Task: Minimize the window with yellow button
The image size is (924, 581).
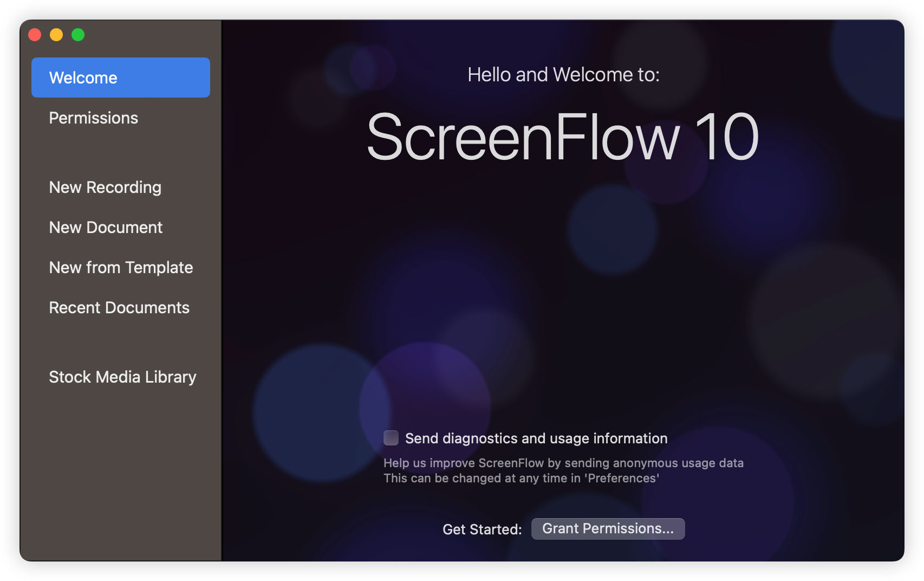Action: (56, 35)
